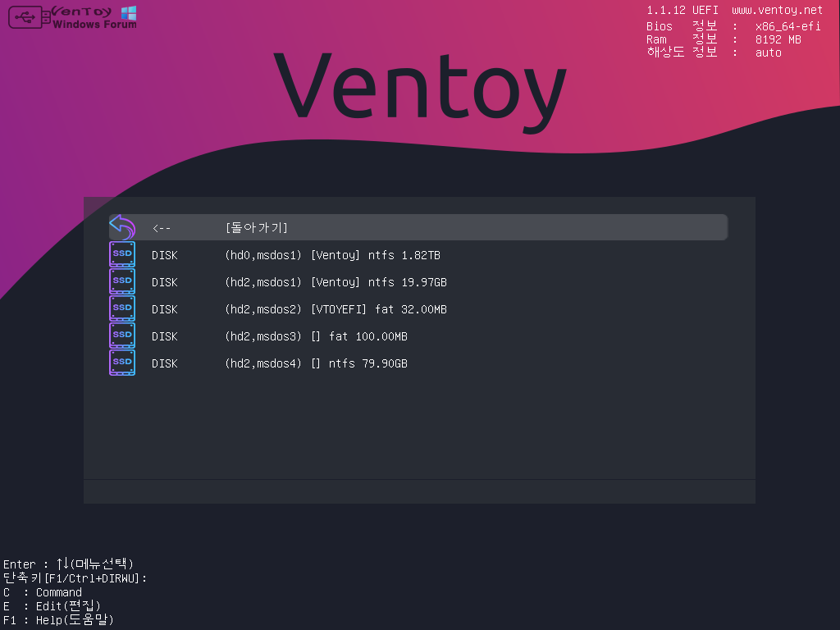Click the blue back arrow icon
This screenshot has width=840, height=630.
tap(122, 227)
